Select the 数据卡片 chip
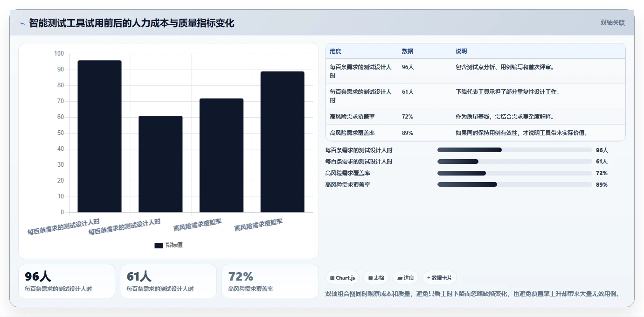This screenshot has width=644, height=317. point(440,278)
